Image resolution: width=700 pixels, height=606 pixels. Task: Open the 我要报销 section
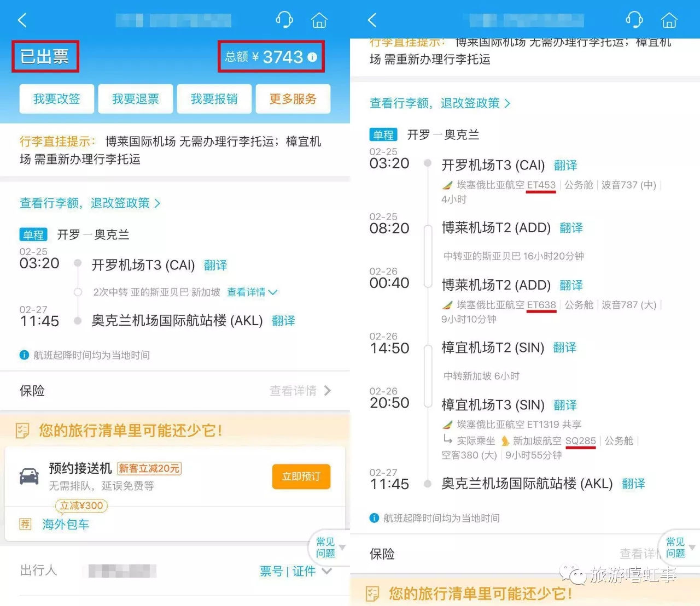tap(214, 99)
